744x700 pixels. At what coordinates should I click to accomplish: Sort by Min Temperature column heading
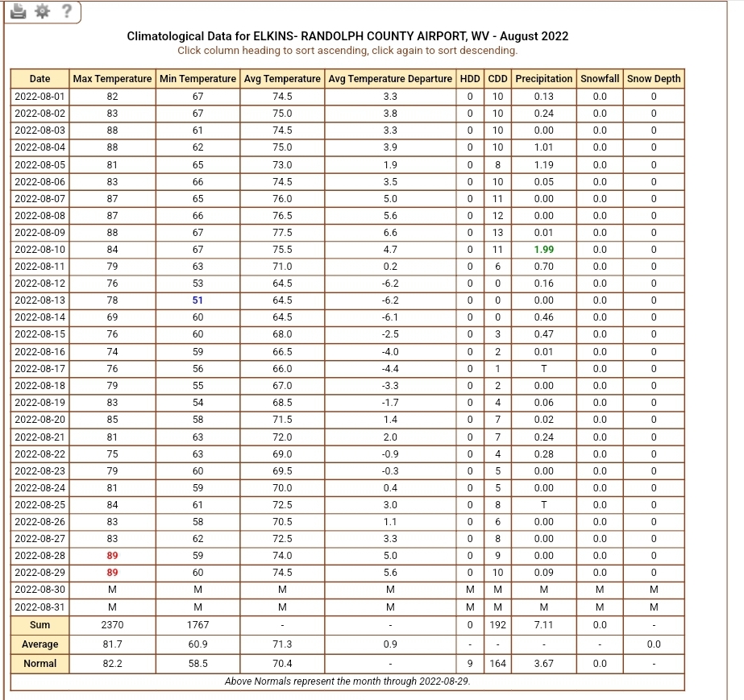click(197, 79)
